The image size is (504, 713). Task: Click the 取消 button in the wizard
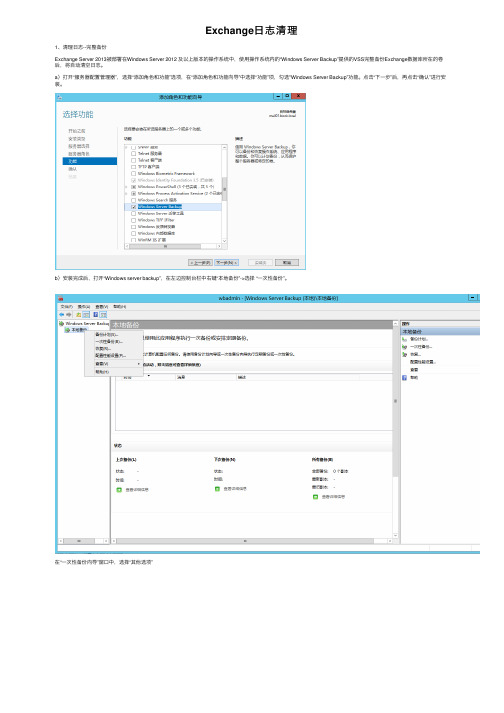[x=287, y=263]
